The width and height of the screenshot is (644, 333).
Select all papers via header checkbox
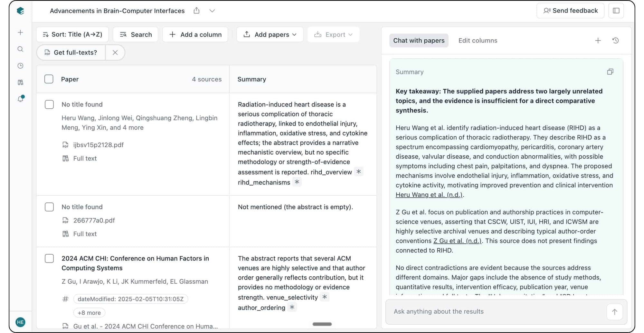click(49, 79)
